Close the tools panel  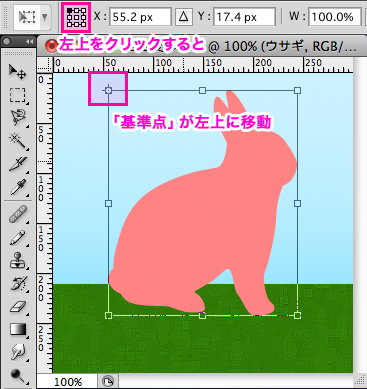(6, 42)
